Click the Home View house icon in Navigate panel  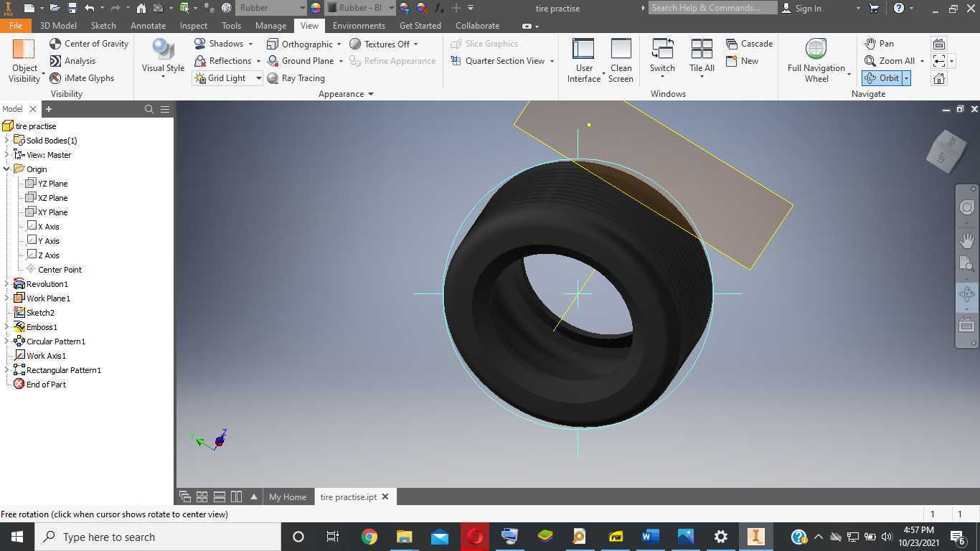[x=938, y=78]
